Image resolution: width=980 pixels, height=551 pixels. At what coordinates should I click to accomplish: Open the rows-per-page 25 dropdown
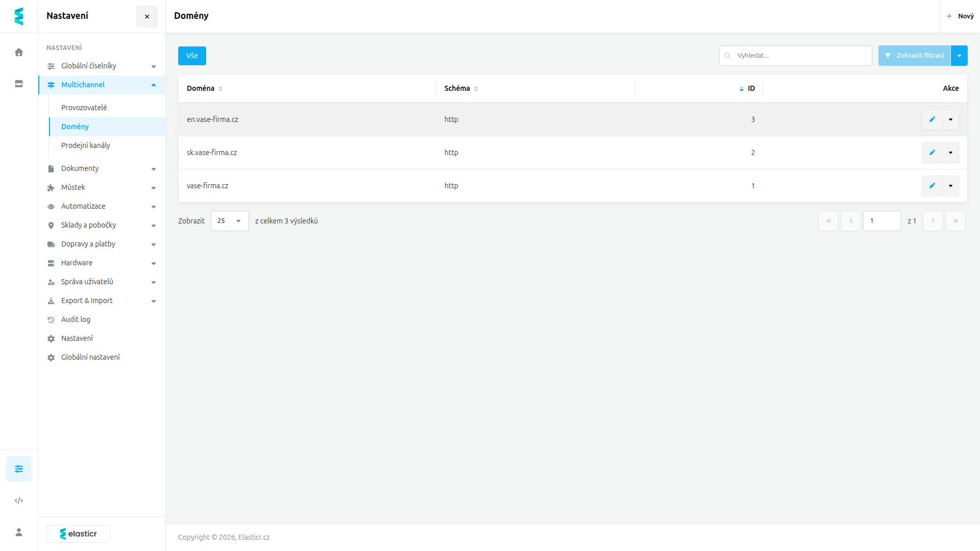click(x=230, y=221)
